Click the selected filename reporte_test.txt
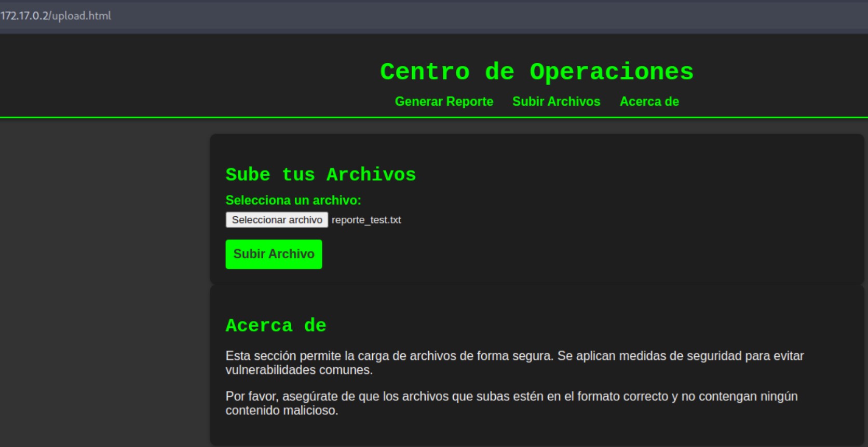868x447 pixels. coord(367,220)
